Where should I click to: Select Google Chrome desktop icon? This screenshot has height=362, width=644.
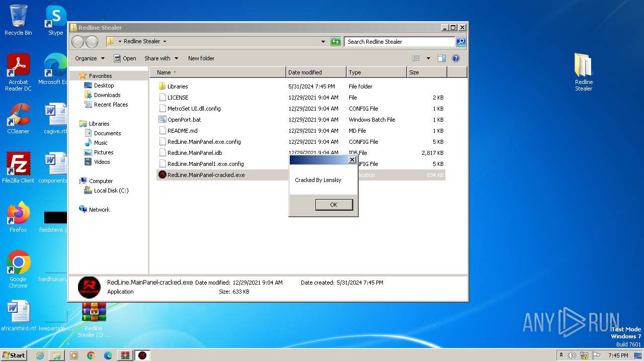(18, 269)
